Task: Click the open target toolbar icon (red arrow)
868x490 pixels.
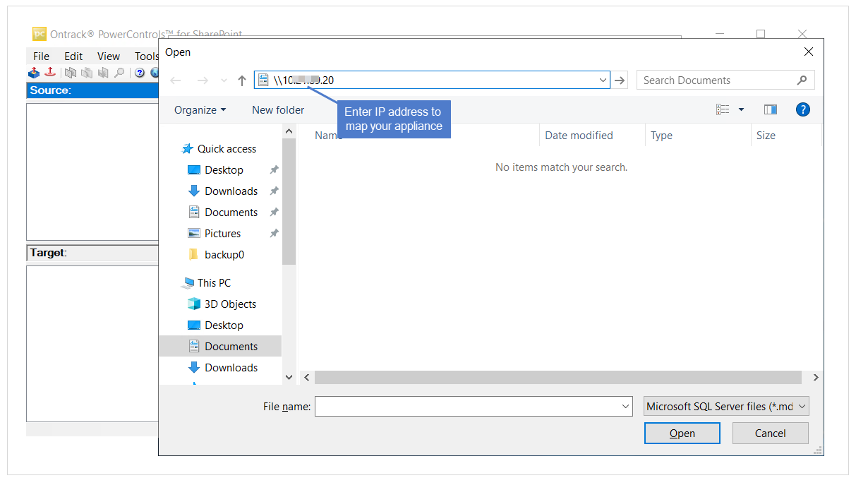Action: point(50,72)
